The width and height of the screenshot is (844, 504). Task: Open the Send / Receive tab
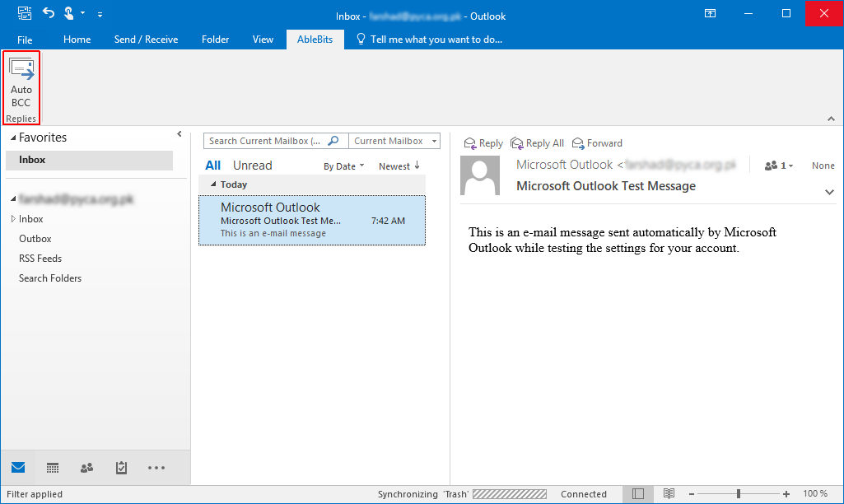coord(146,39)
